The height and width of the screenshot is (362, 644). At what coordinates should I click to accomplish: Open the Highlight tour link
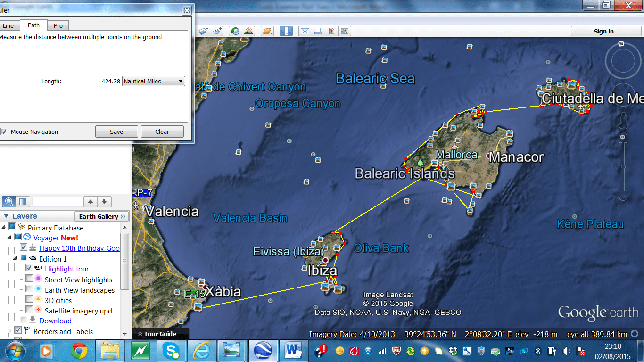tap(67, 269)
